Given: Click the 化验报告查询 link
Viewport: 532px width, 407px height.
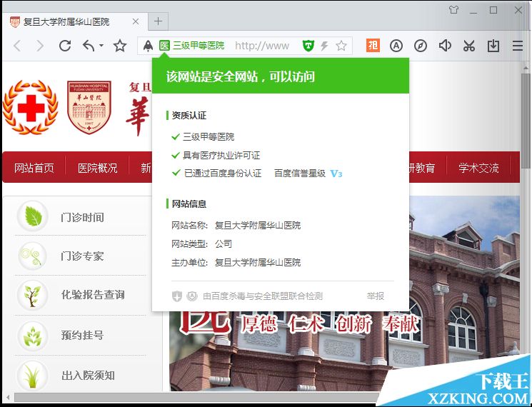Looking at the screenshot, I should click(93, 294).
